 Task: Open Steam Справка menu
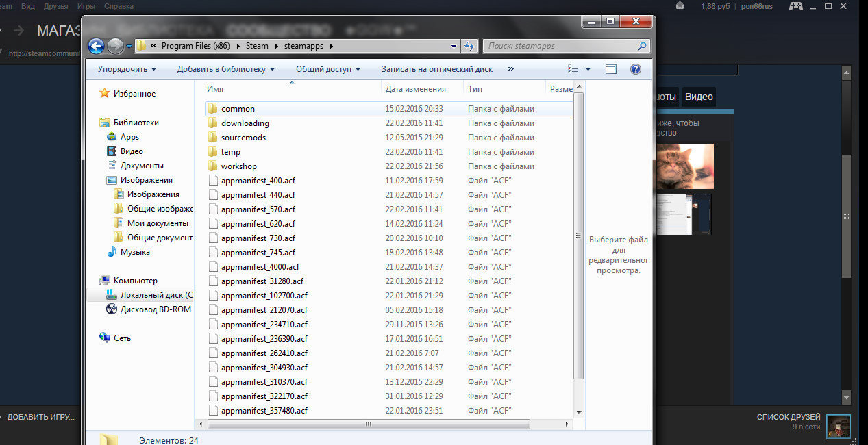click(119, 6)
